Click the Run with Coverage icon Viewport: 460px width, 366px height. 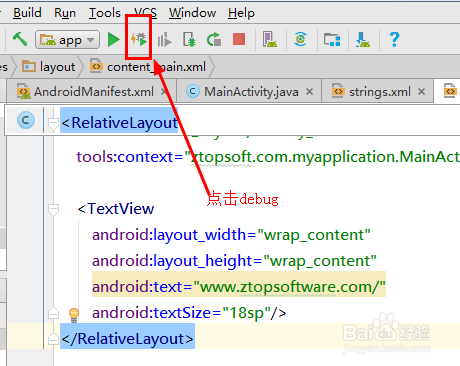tap(164, 40)
